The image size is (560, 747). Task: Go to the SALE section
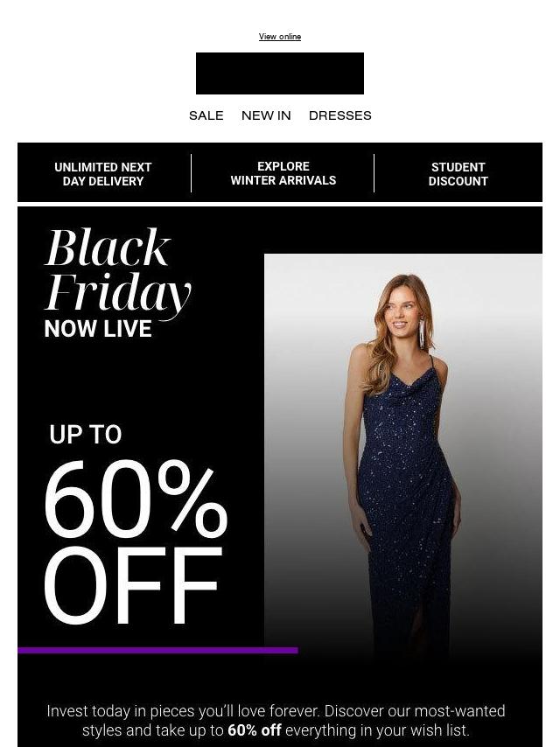(206, 115)
